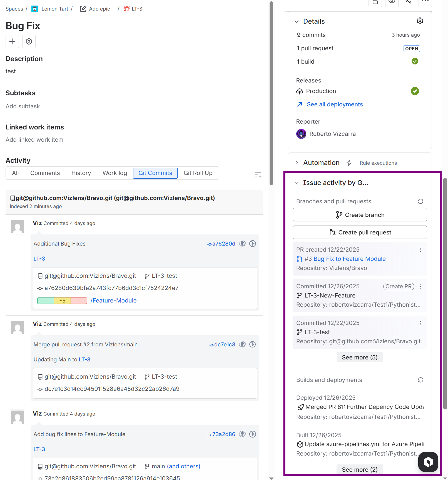Collapse the Issue activity by G... section
This screenshot has width=448, height=480.
coord(297,183)
